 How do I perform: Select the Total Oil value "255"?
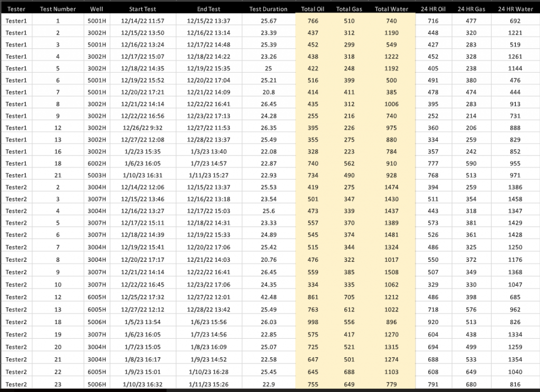[313, 116]
